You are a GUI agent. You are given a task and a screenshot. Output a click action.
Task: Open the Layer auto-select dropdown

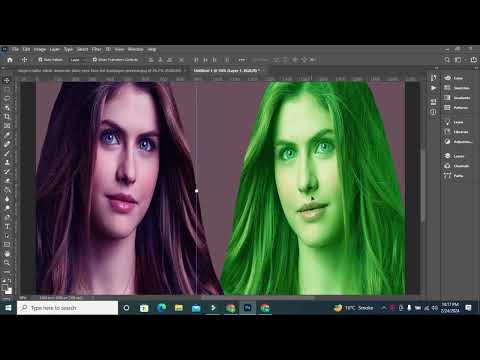pos(77,60)
